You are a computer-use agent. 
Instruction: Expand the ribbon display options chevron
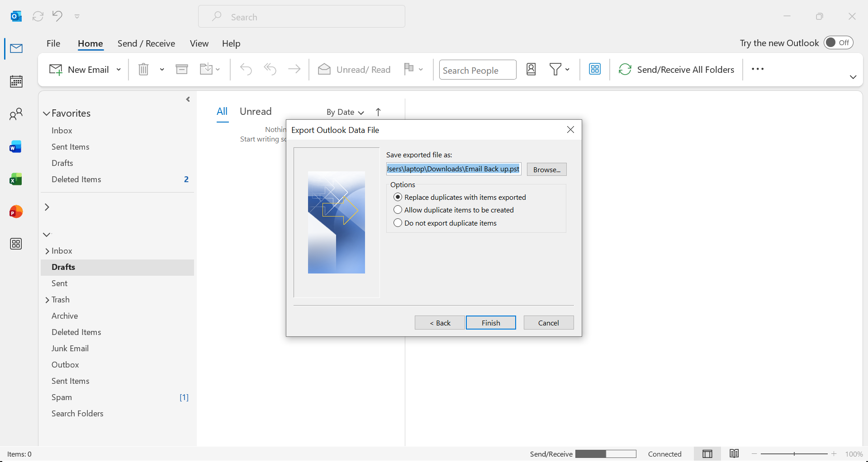point(853,77)
